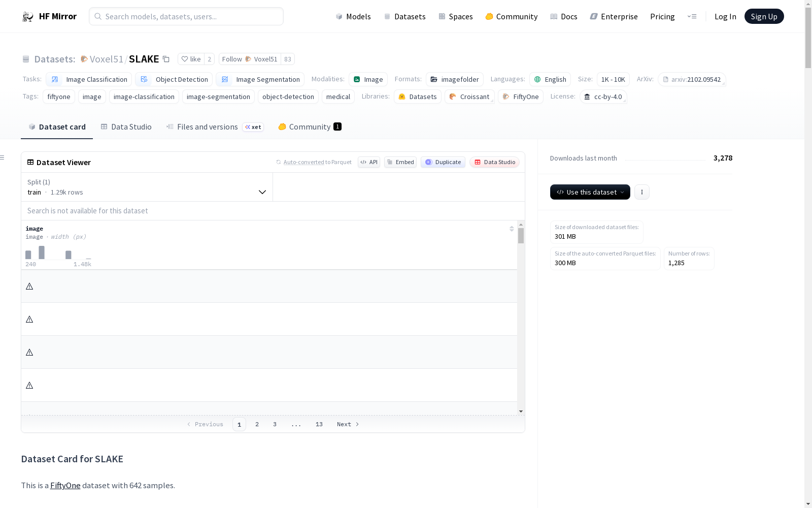Screen dimensions: 812x508
Task: Click the Duplicate button
Action: pyautogui.click(x=443, y=162)
